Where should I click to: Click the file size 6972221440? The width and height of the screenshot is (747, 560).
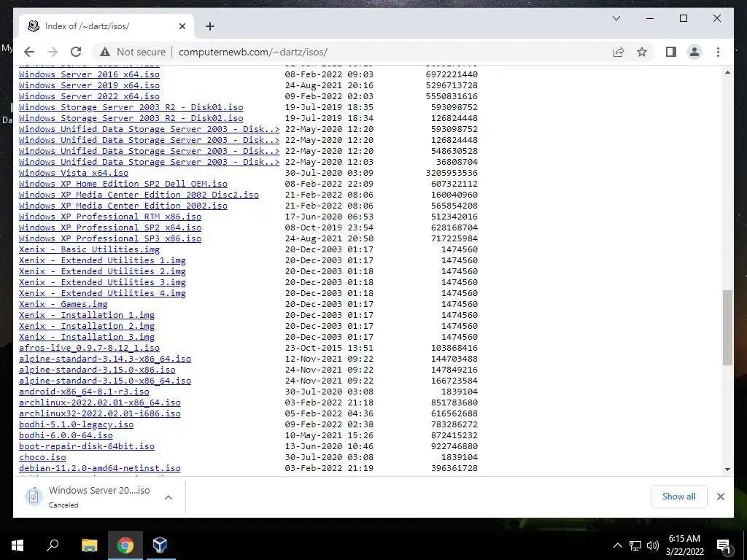click(x=452, y=74)
